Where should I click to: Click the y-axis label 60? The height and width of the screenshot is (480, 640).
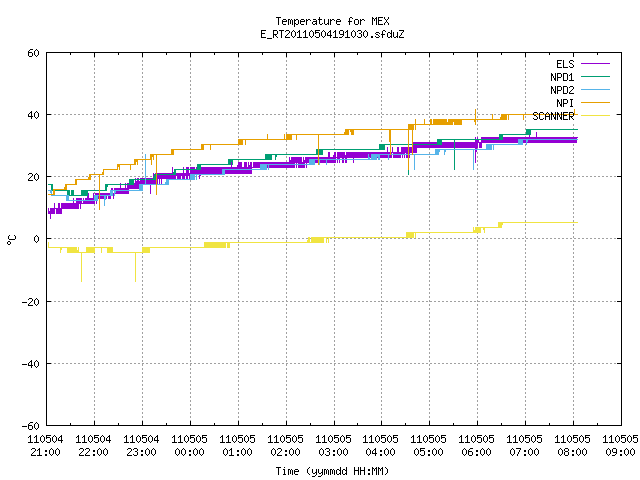[x=33, y=53]
